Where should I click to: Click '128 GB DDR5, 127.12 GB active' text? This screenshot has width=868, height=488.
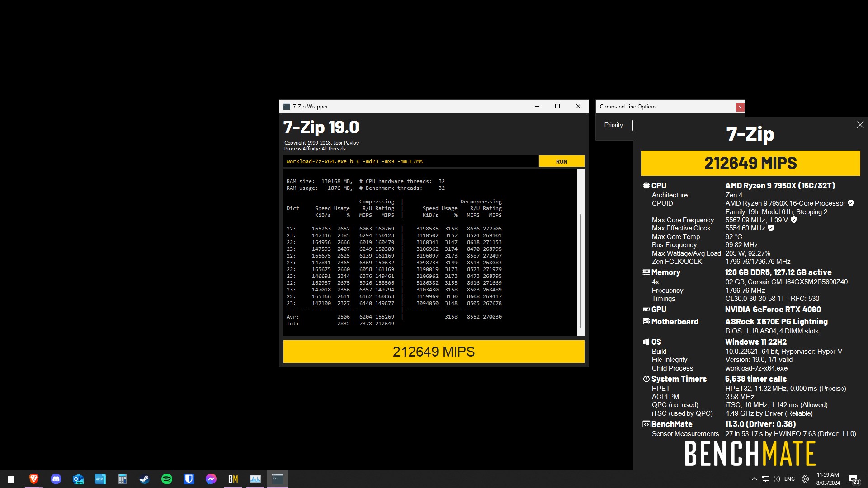pos(778,272)
